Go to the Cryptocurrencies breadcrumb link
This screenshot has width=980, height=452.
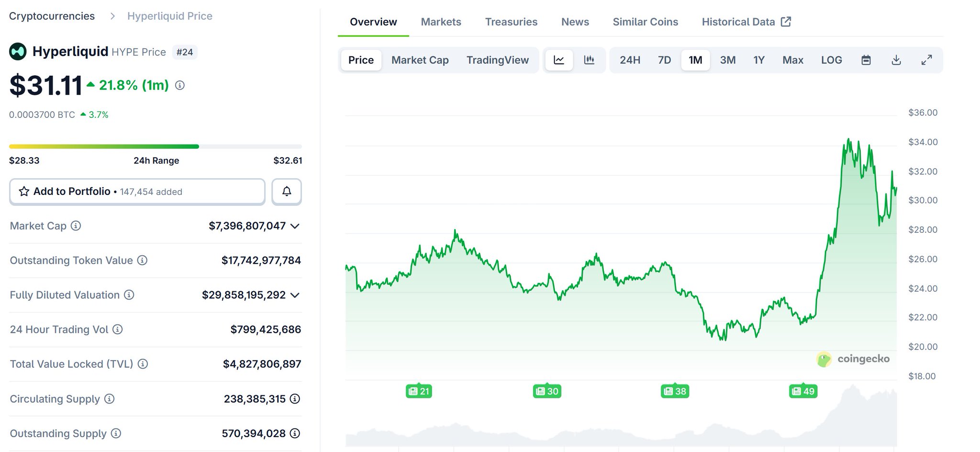point(52,16)
